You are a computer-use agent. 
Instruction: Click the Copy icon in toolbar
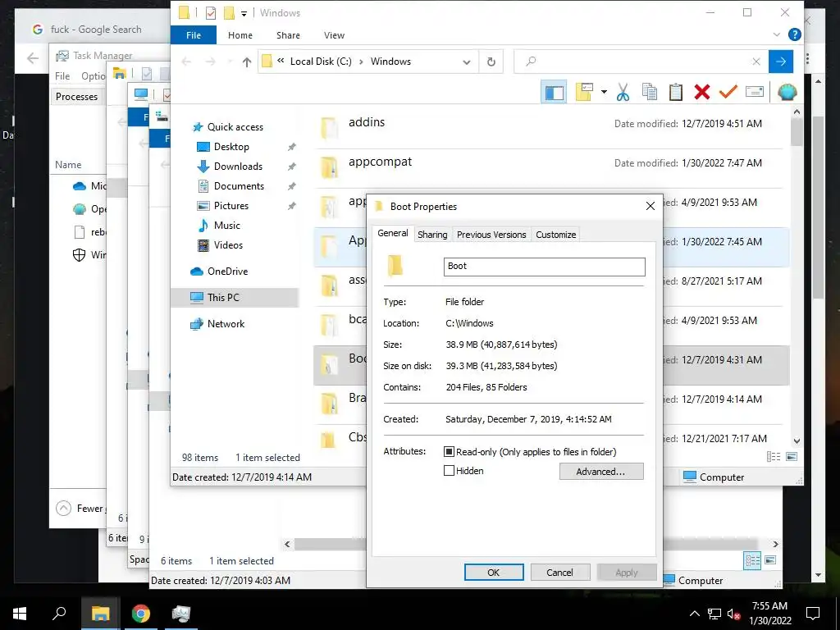tap(650, 92)
